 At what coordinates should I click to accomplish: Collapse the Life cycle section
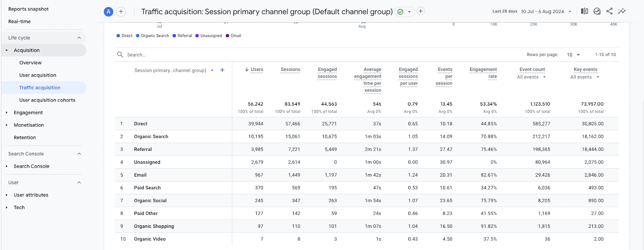(x=79, y=38)
